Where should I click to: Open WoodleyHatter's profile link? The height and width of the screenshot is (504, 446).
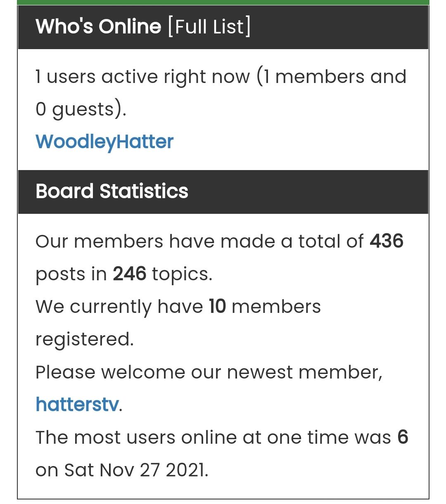[104, 142]
